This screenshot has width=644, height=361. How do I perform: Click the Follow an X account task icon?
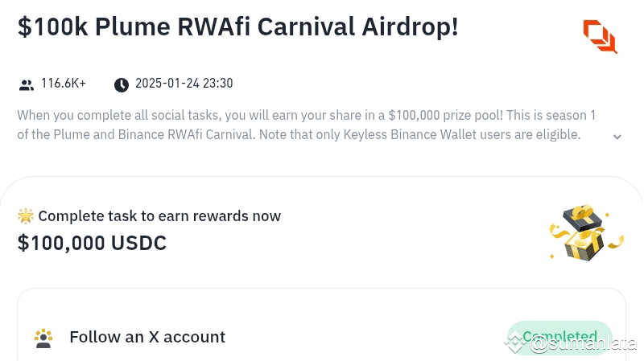(43, 338)
